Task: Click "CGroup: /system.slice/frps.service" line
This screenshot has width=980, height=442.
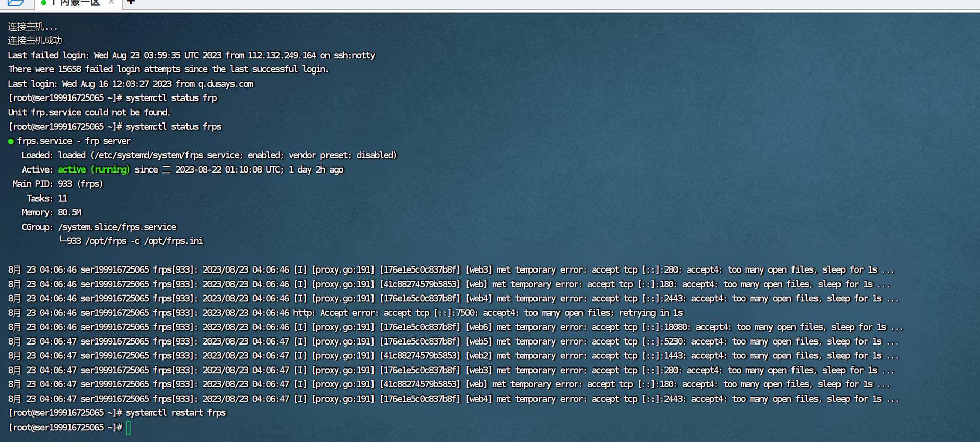Action: (x=99, y=227)
